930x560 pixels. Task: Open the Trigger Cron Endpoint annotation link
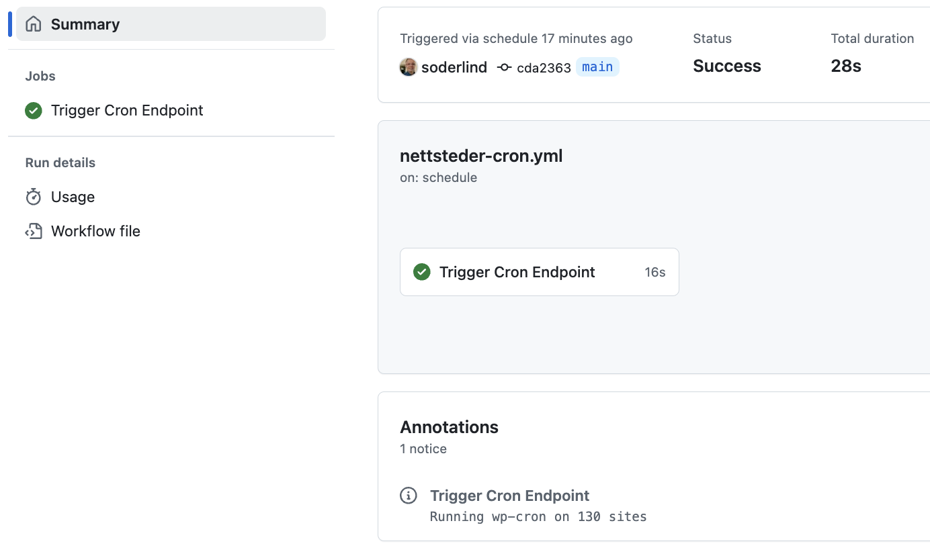tap(509, 495)
